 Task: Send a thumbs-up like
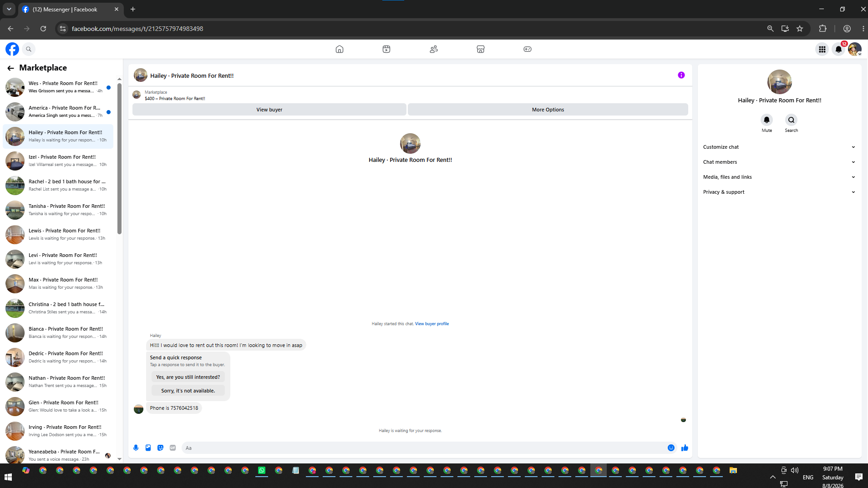coord(685,448)
